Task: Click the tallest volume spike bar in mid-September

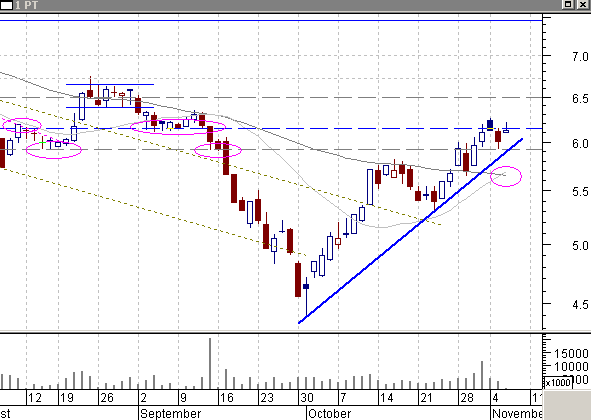Action: point(210,363)
